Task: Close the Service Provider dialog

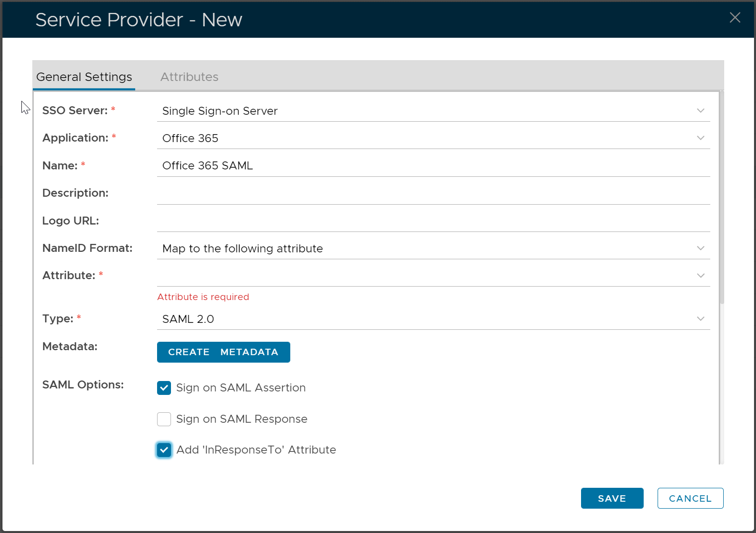Action: coord(735,18)
